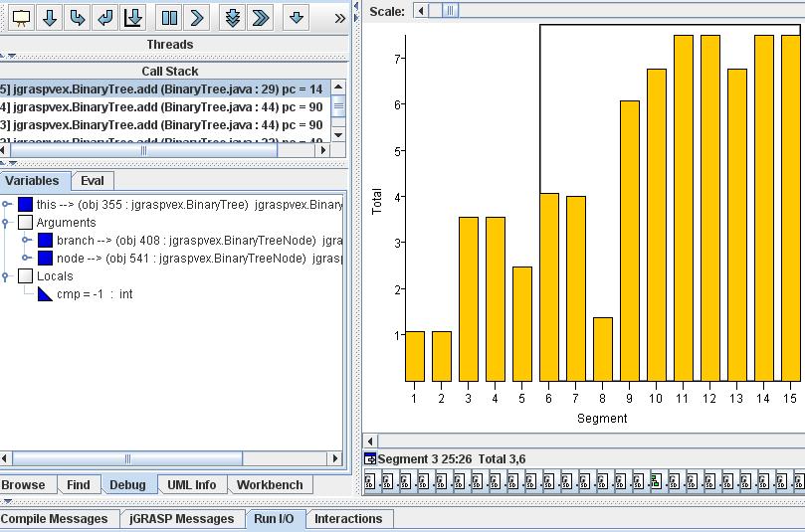Open the Find tab

[78, 485]
